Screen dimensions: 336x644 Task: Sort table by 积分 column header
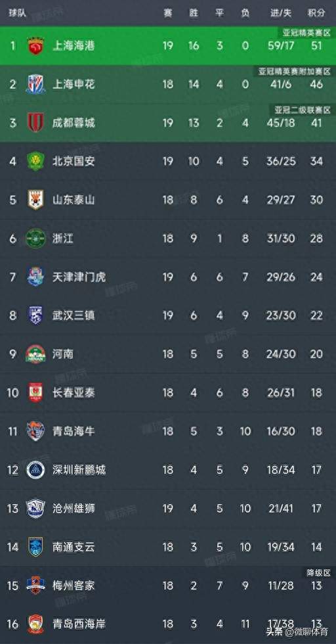(316, 13)
